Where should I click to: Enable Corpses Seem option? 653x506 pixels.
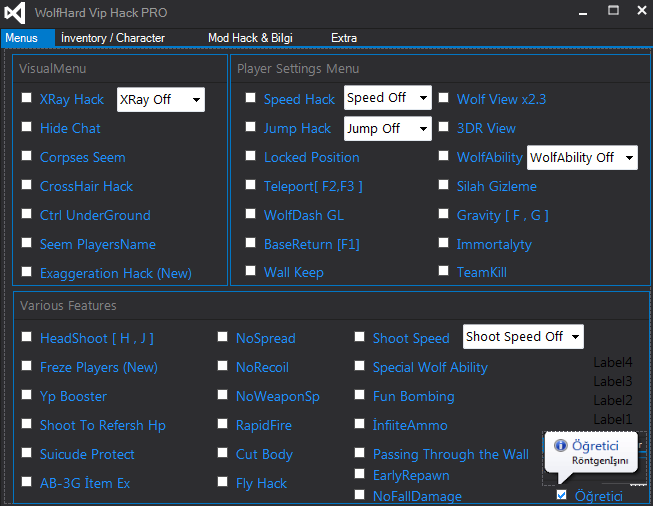point(27,156)
